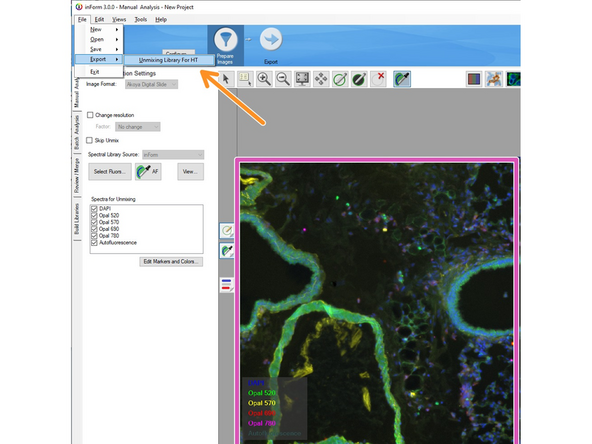The height and width of the screenshot is (444, 592).
Task: Click the zoom out magnifier
Action: point(283,79)
